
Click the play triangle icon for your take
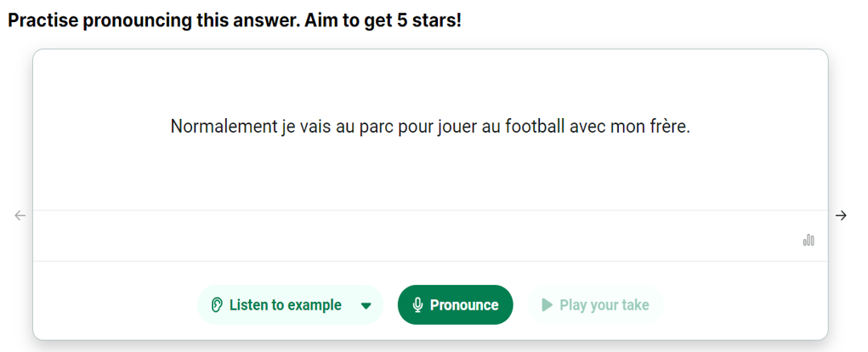click(547, 305)
